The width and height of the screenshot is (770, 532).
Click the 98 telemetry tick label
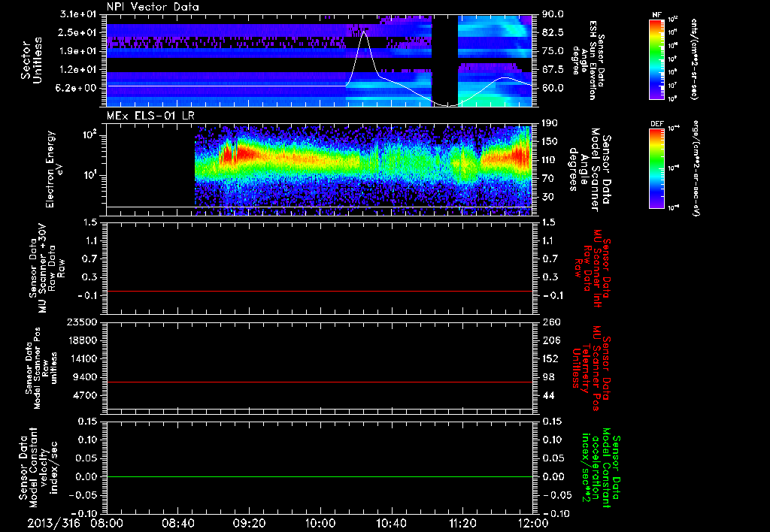tap(548, 377)
